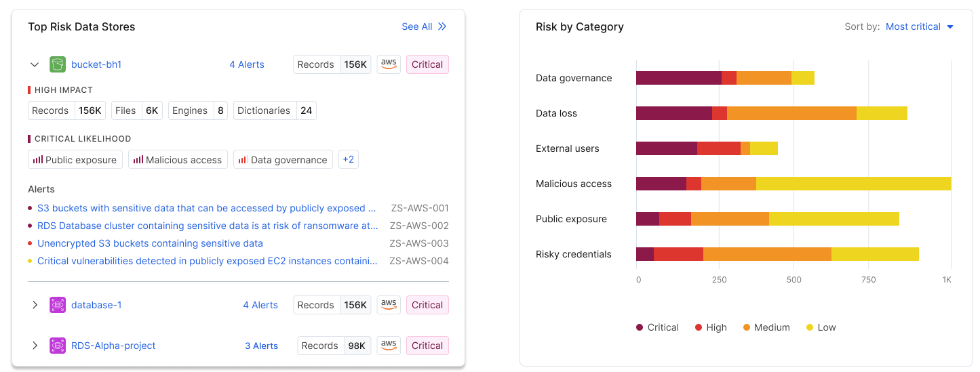Click the AWS logo on RDS-Alpha-project row
The height and width of the screenshot is (372, 980).
[389, 346]
